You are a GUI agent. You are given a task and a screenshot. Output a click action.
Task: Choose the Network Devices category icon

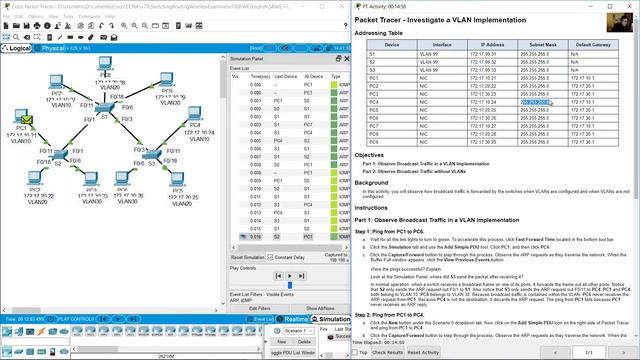point(7,331)
